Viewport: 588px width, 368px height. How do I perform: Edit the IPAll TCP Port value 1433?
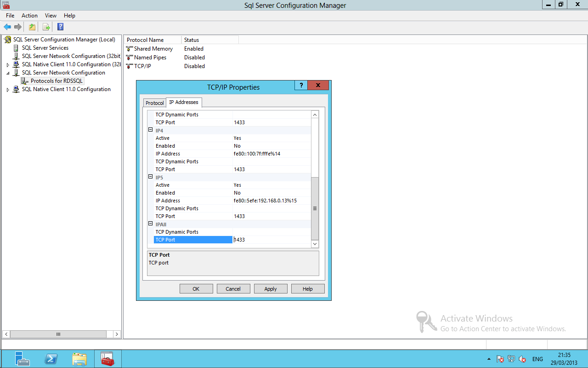click(x=271, y=240)
